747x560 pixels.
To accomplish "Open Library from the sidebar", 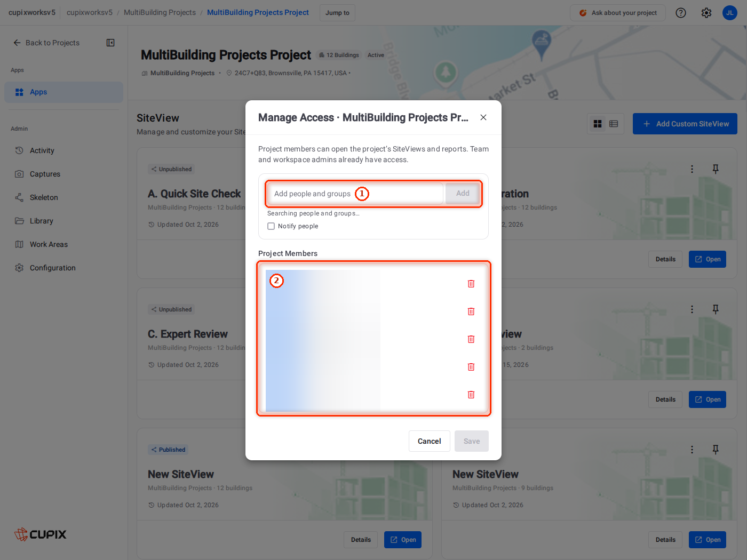I will pos(63,221).
